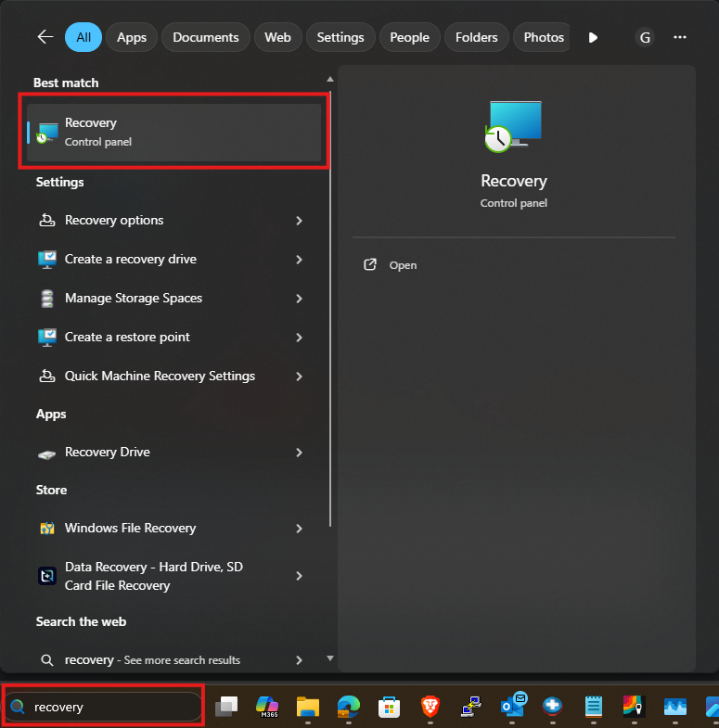The height and width of the screenshot is (728, 719).
Task: Expand the Create a recovery drive chevron
Action: tap(299, 260)
